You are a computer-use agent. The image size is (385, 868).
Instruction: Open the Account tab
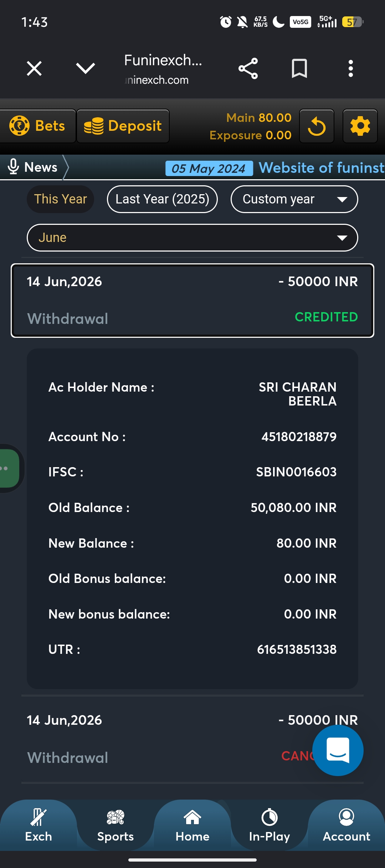(x=346, y=825)
